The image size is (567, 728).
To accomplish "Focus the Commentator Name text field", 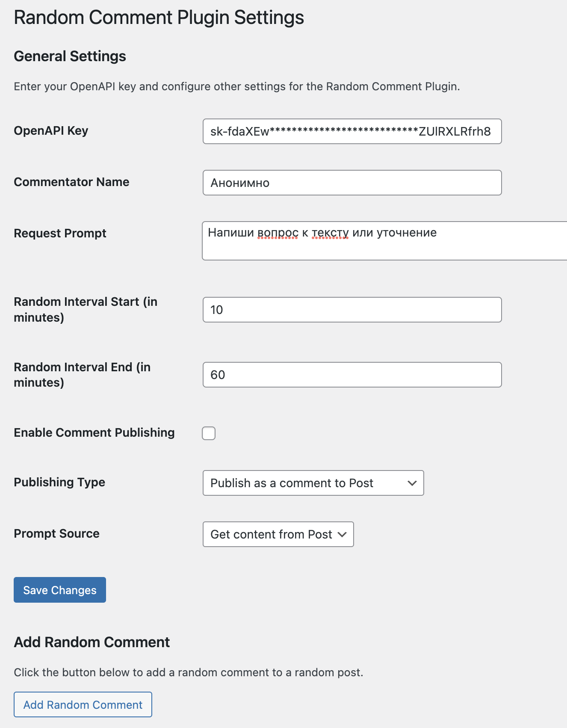I will [351, 183].
